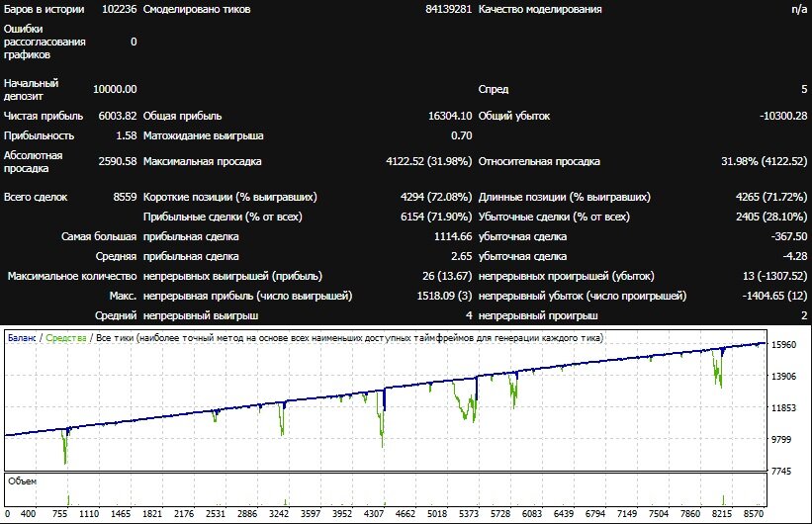Click the bars in history value 102236
This screenshot has width=812, height=524.
pyautogui.click(x=119, y=9)
